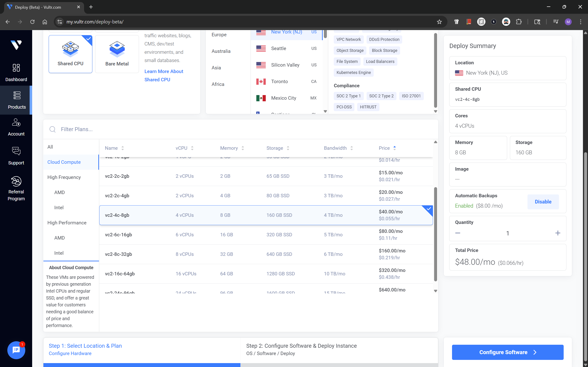The height and width of the screenshot is (367, 588).
Task: Click the DDoS Protection feature tag
Action: coord(384,39)
